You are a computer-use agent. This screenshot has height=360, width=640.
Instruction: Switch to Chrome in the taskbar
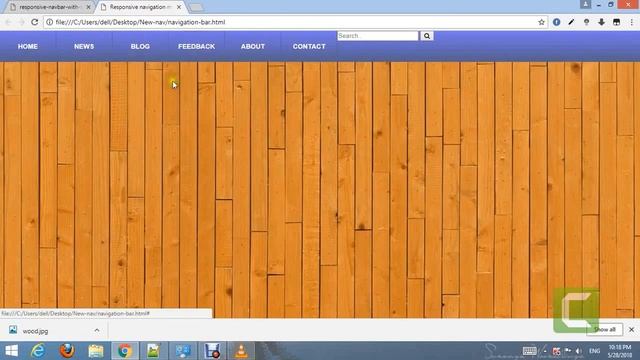pos(124,351)
